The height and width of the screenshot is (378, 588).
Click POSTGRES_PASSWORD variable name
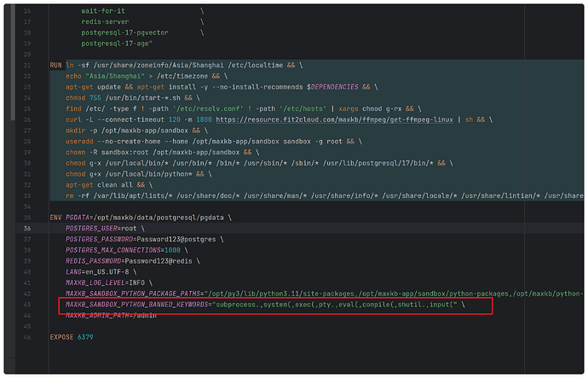(x=99, y=239)
